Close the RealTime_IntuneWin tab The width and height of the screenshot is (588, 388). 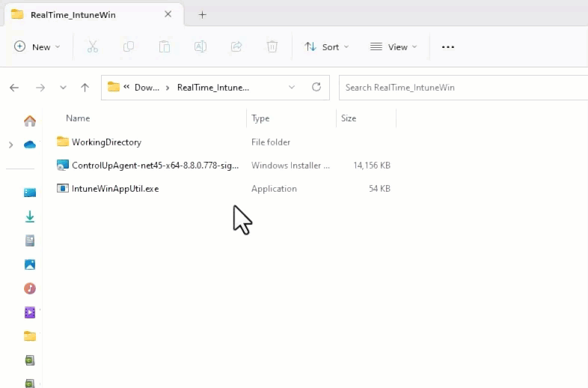tap(168, 14)
